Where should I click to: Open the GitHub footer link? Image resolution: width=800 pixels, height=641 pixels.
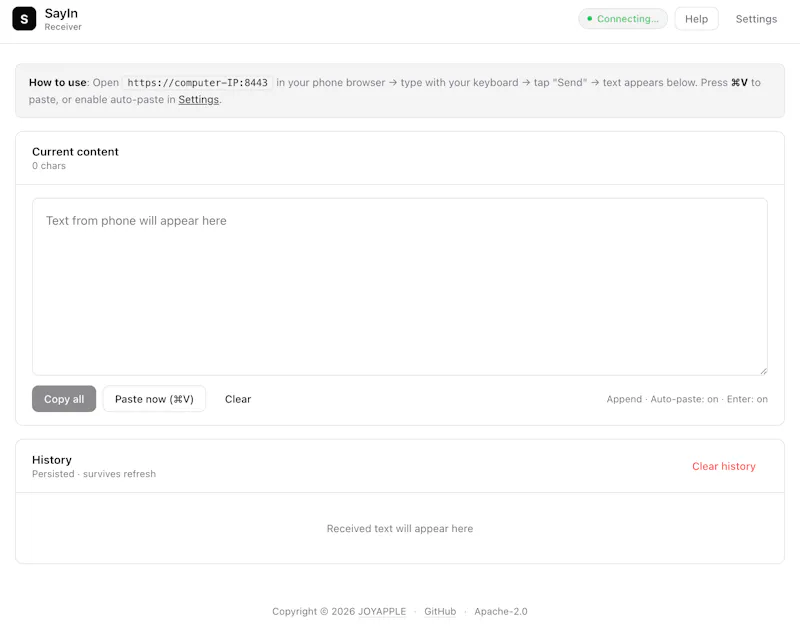click(x=440, y=611)
